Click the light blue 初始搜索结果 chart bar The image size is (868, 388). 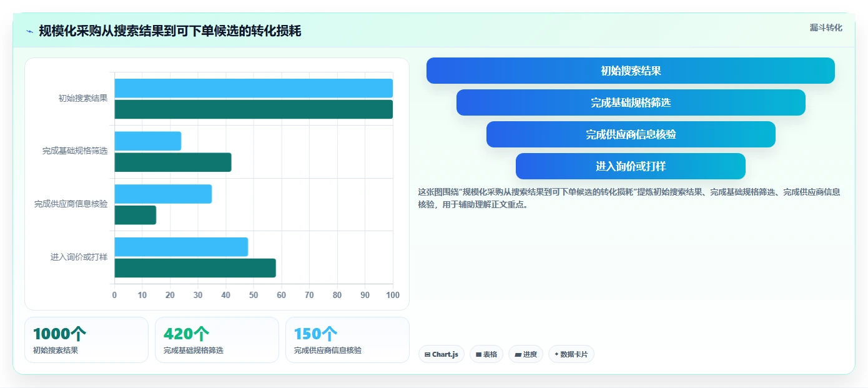click(254, 88)
